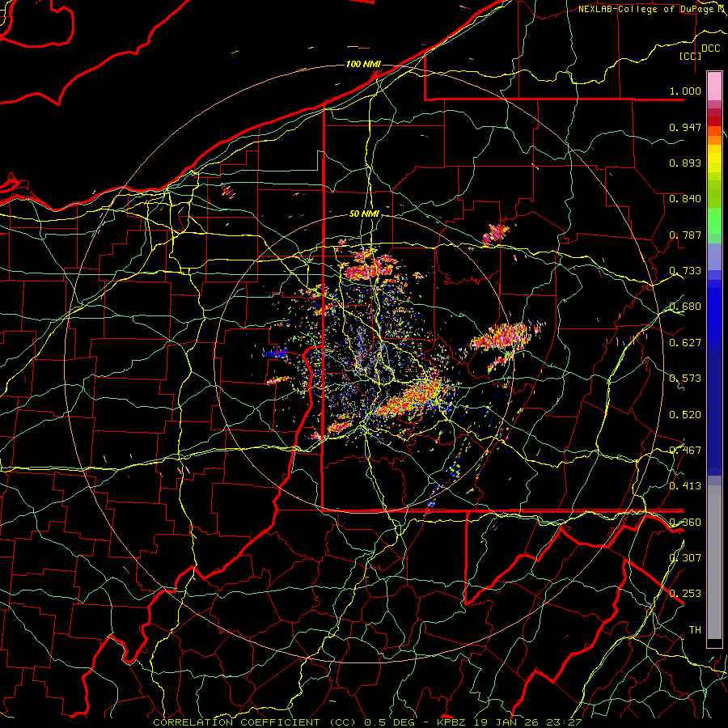Pick the gray lower color bar segment
728x728 pixels.
point(714,562)
